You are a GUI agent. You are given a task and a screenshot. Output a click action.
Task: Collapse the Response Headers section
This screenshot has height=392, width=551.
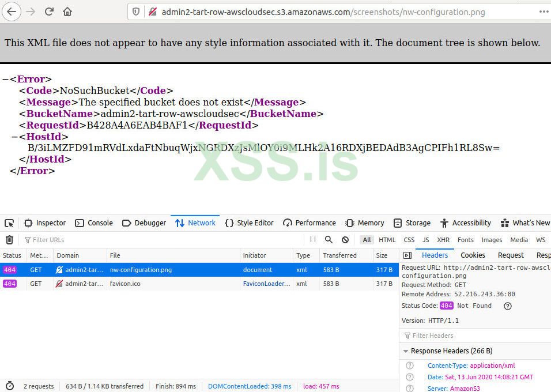tap(406, 351)
